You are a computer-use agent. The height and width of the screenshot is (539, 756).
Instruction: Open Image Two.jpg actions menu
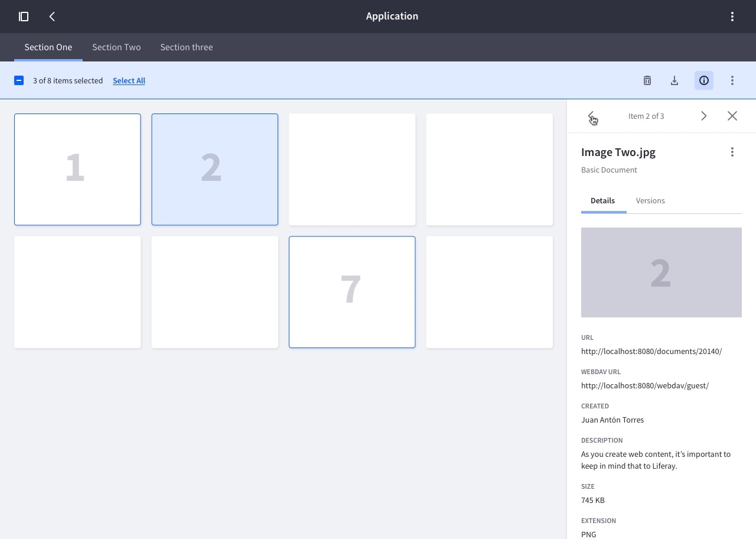tap(732, 152)
